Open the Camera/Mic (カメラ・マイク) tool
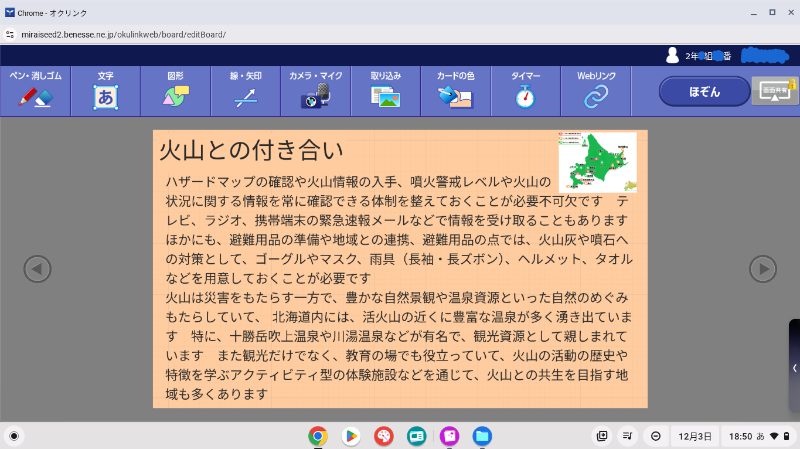 click(316, 91)
